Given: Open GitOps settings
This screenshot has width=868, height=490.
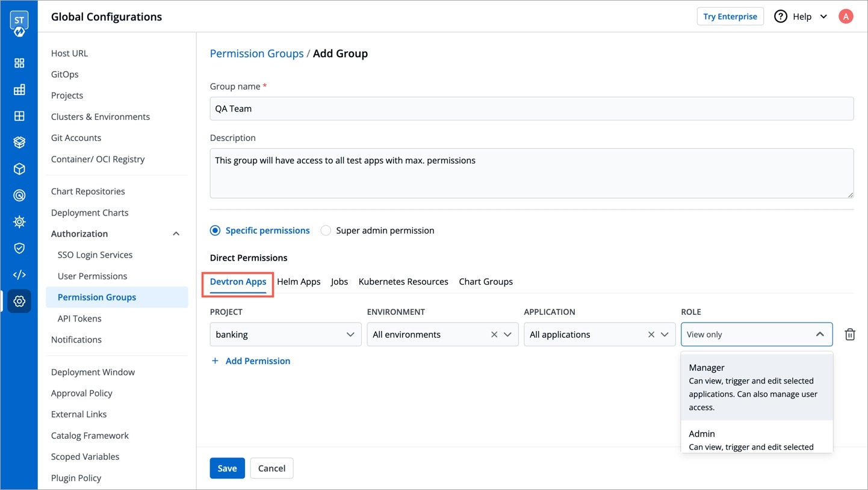Looking at the screenshot, I should pyautogui.click(x=64, y=74).
